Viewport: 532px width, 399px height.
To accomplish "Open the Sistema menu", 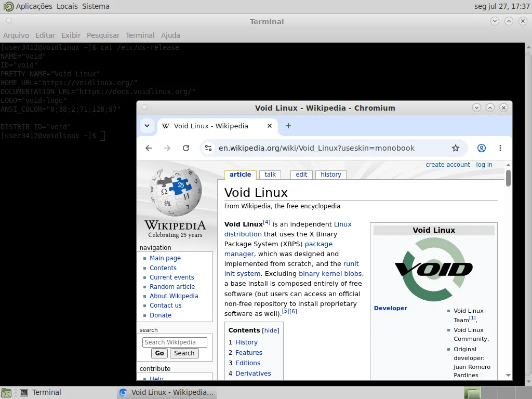I will pos(96,6).
